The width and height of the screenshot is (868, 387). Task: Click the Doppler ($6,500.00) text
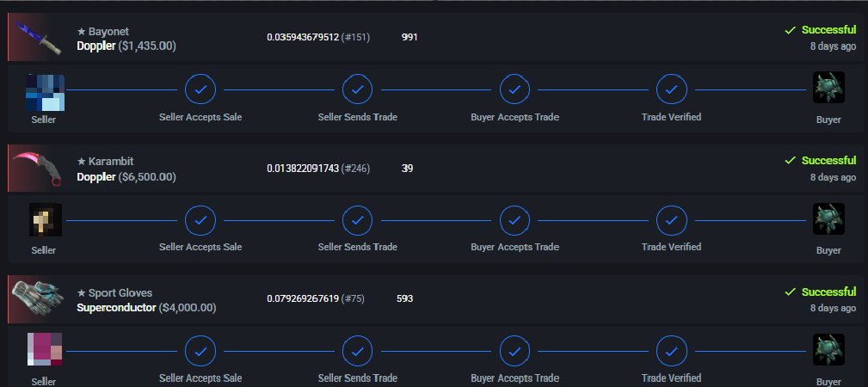126,177
